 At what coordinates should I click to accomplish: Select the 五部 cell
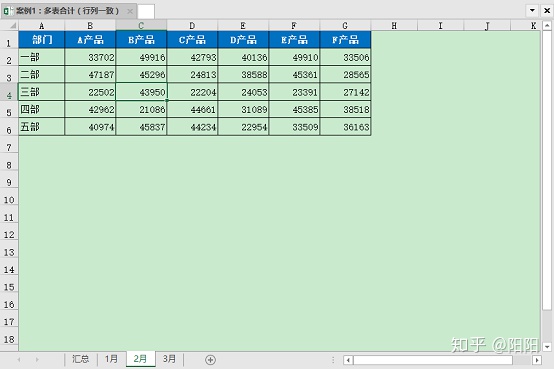pyautogui.click(x=42, y=127)
